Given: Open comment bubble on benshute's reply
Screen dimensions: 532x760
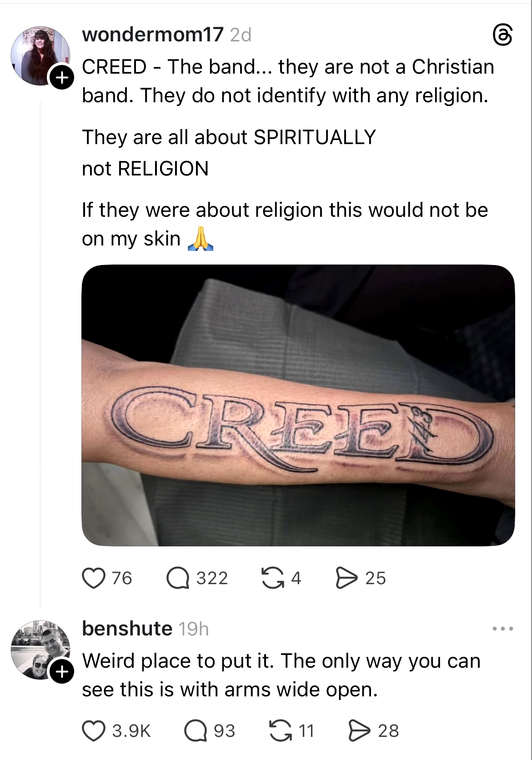Looking at the screenshot, I should coord(196,731).
